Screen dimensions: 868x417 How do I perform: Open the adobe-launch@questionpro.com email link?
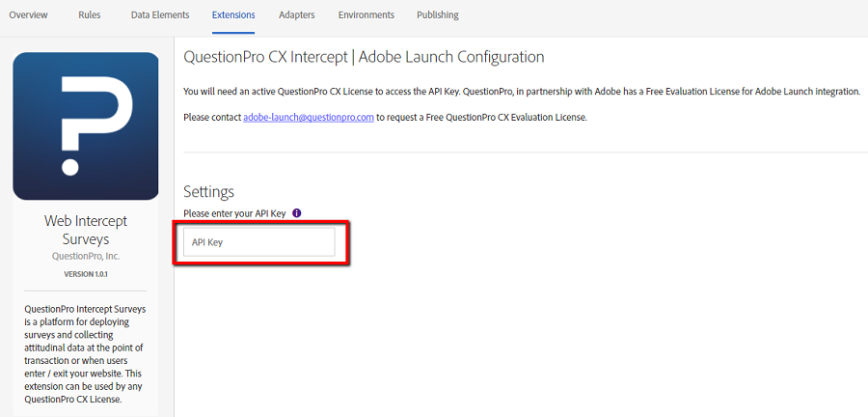[308, 117]
